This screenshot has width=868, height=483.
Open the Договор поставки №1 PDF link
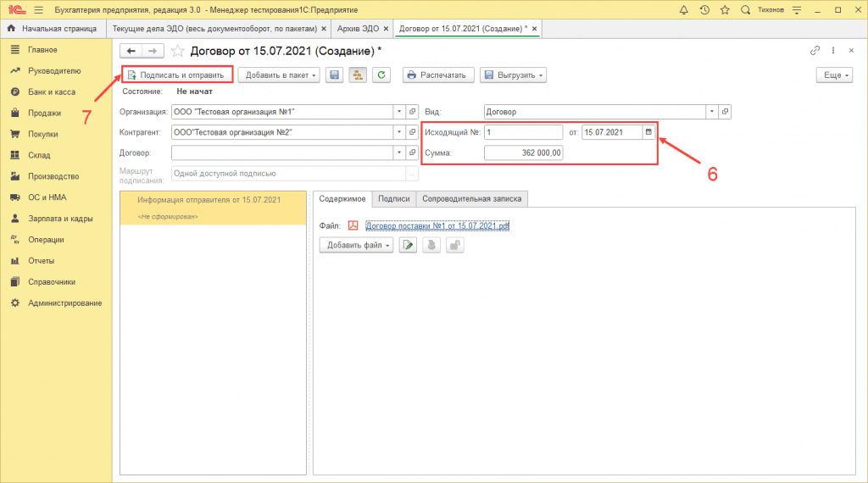437,225
